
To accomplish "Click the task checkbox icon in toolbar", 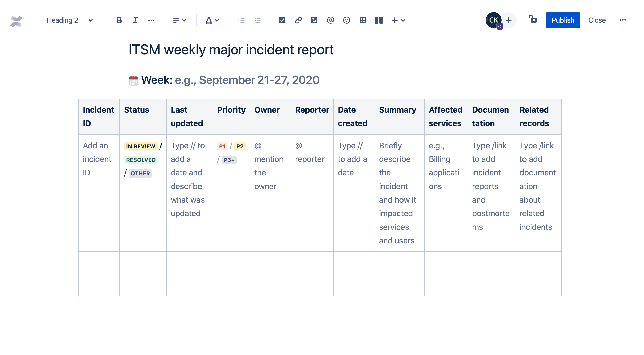I will [281, 20].
